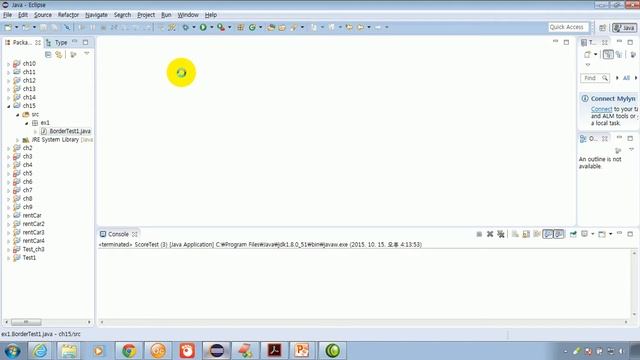Click the green Run button in toolbar

[203, 27]
